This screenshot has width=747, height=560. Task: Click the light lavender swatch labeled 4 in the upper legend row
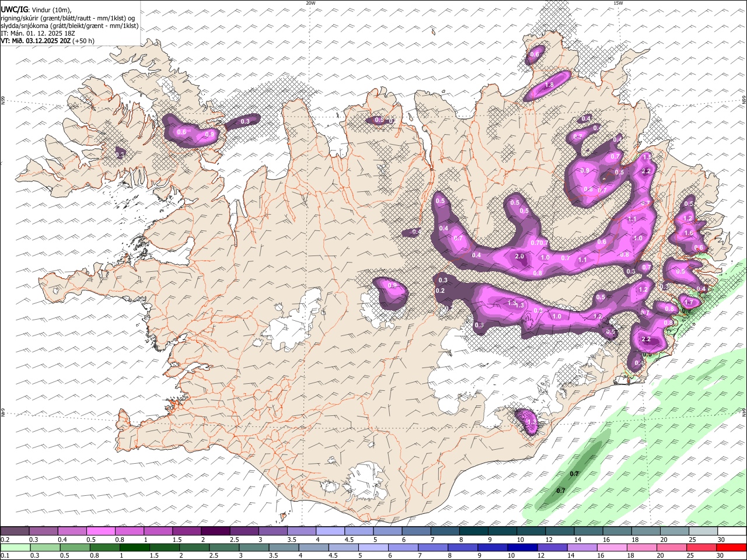[x=330, y=531]
